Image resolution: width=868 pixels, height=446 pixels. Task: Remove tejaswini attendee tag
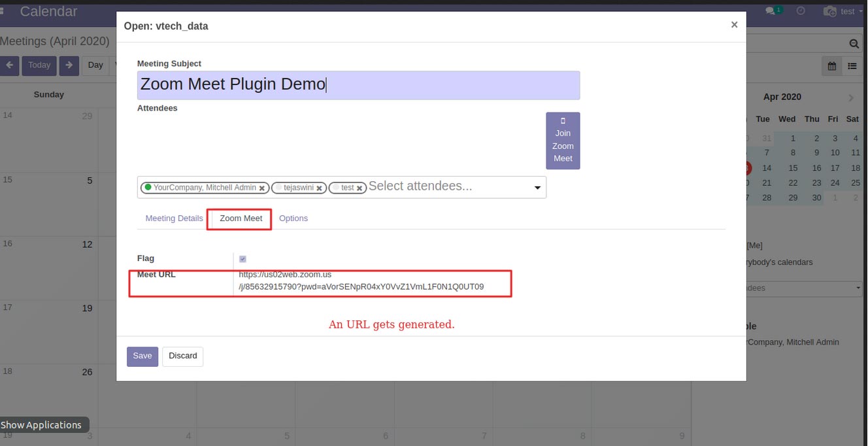click(319, 188)
